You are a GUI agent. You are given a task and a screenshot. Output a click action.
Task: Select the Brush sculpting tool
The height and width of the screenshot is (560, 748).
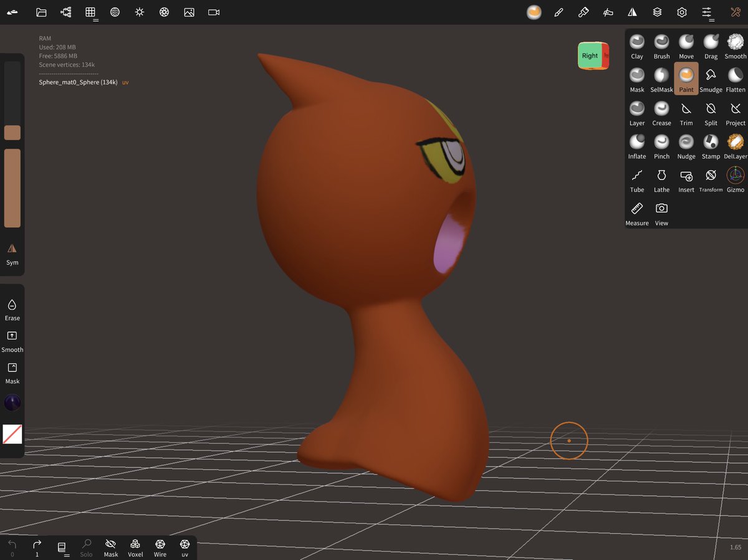click(661, 47)
